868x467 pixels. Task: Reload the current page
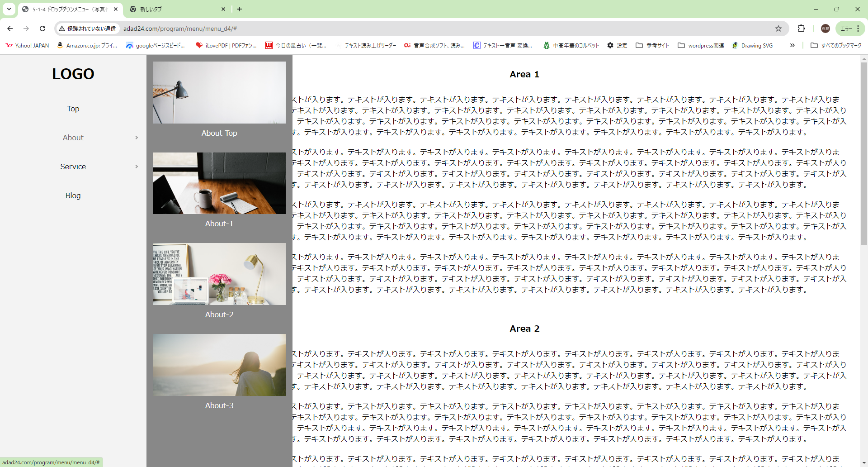42,29
